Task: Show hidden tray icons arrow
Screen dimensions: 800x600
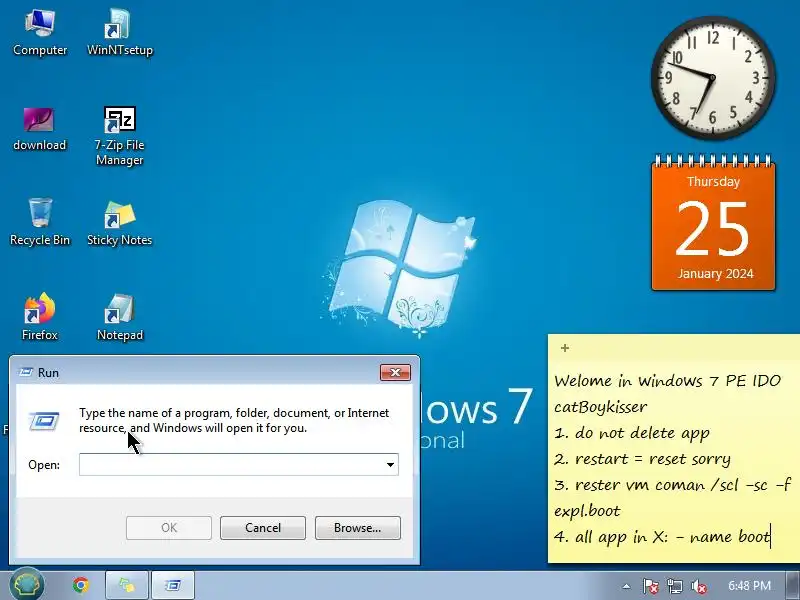Action: (x=627, y=586)
